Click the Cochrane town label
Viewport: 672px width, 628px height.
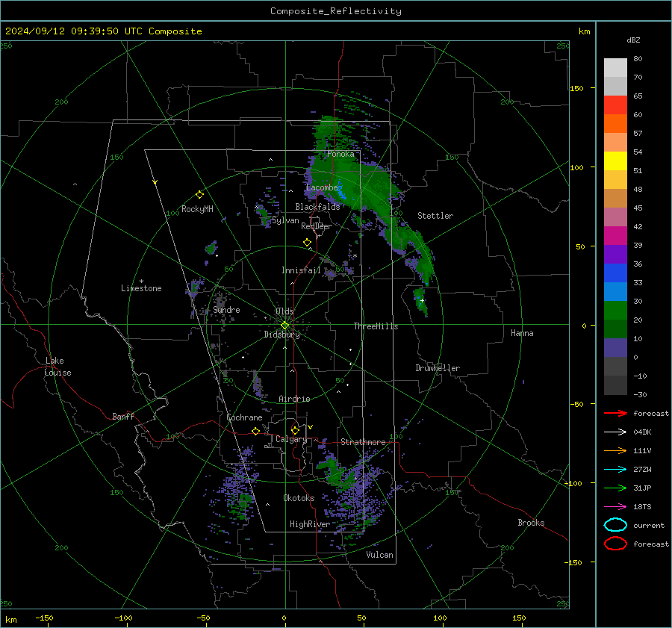244,417
